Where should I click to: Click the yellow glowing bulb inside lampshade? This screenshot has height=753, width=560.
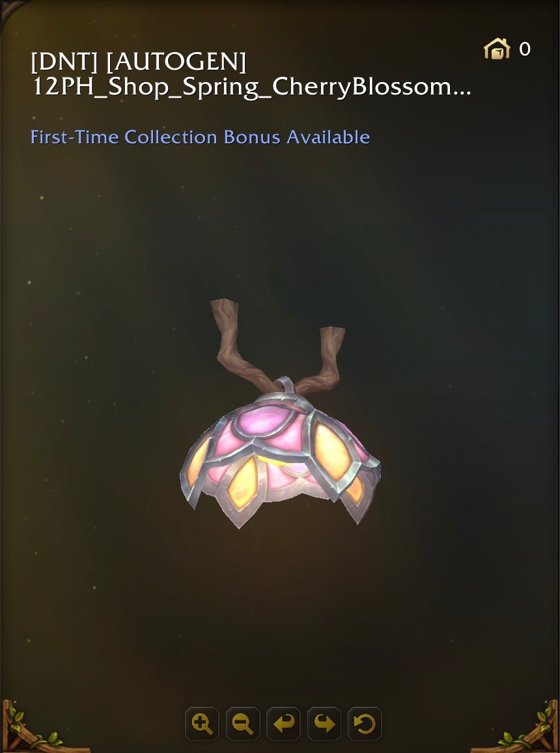click(x=270, y=460)
